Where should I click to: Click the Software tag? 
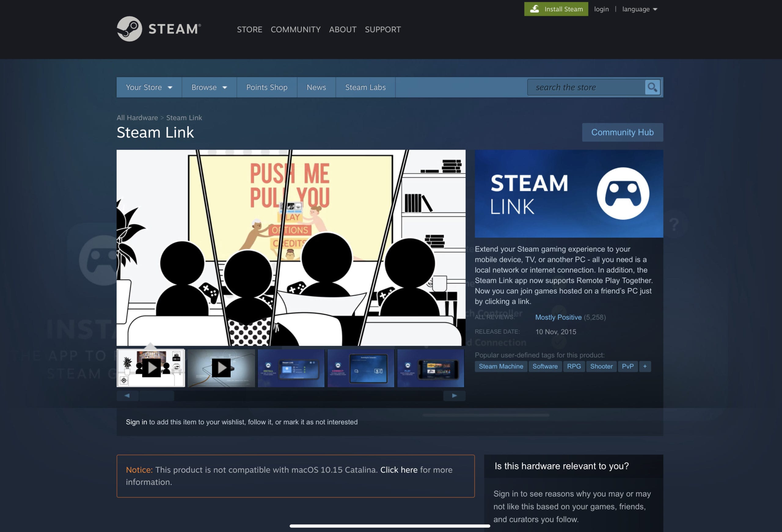545,366
